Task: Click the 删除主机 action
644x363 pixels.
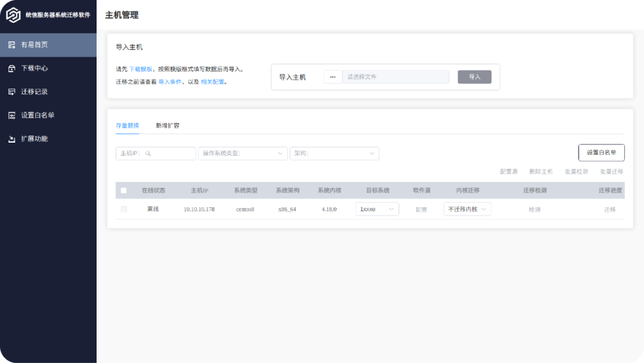Action: pyautogui.click(x=541, y=171)
